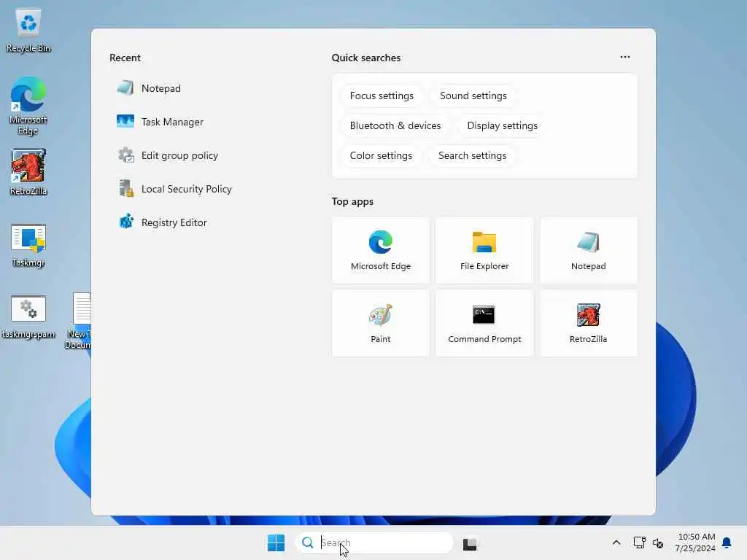Select Sound settings quick search

pos(473,96)
